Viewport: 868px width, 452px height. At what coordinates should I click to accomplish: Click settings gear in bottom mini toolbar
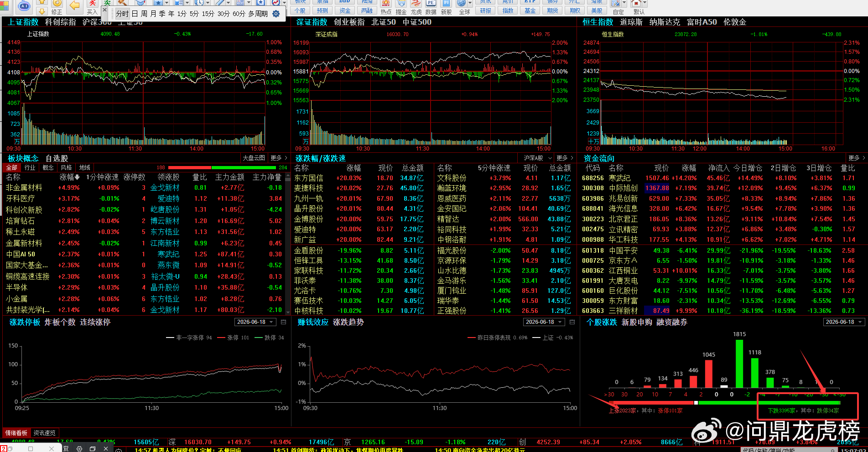click(x=79, y=449)
